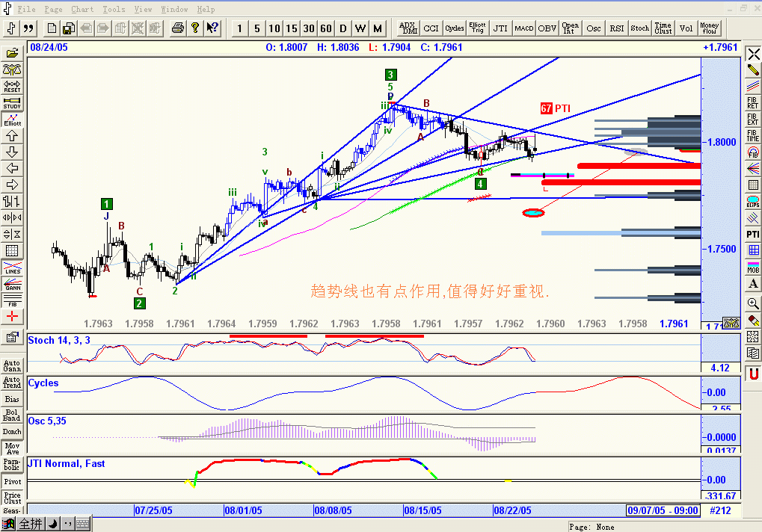The height and width of the screenshot is (532, 762).
Task: Open the Tools menu
Action: click(x=114, y=9)
